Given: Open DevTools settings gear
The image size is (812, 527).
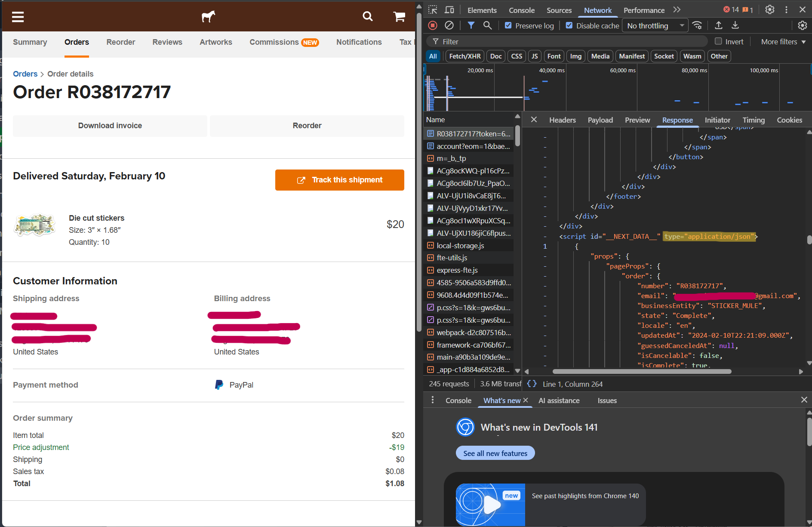Looking at the screenshot, I should (x=770, y=10).
